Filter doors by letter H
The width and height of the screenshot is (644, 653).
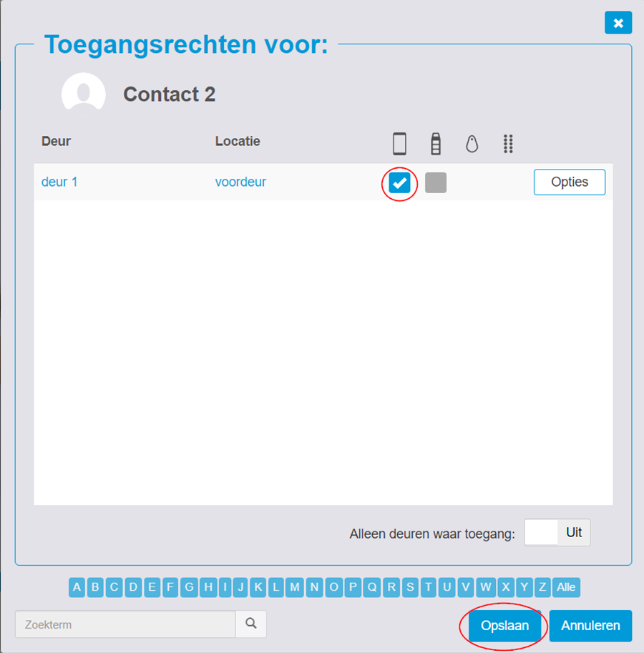(208, 587)
